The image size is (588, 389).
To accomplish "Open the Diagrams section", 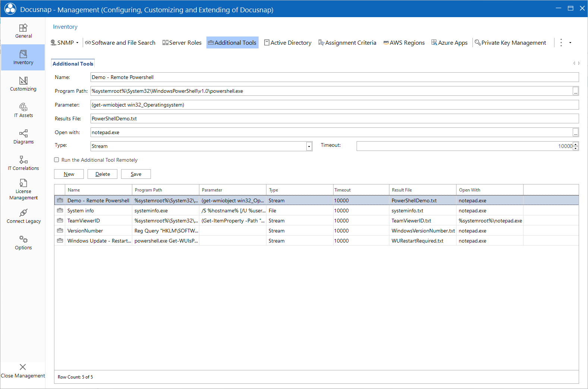I will pos(23,137).
